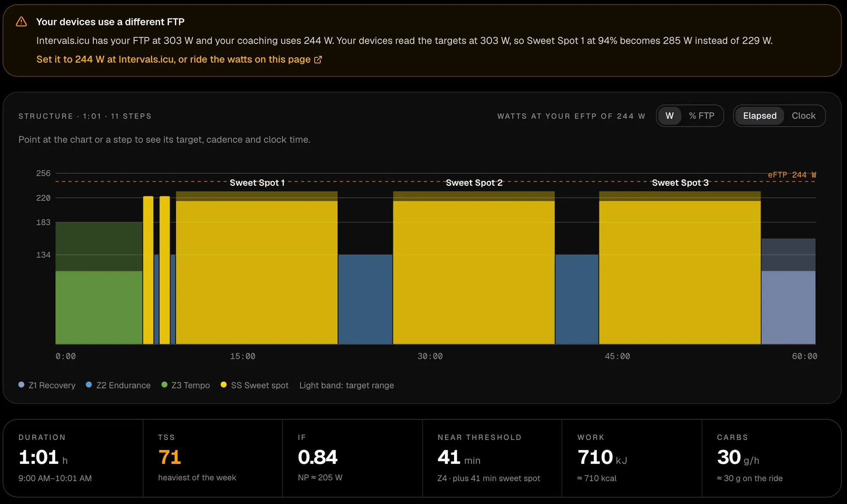Click the '183' watt axis label
The width and height of the screenshot is (847, 504).
pos(43,222)
